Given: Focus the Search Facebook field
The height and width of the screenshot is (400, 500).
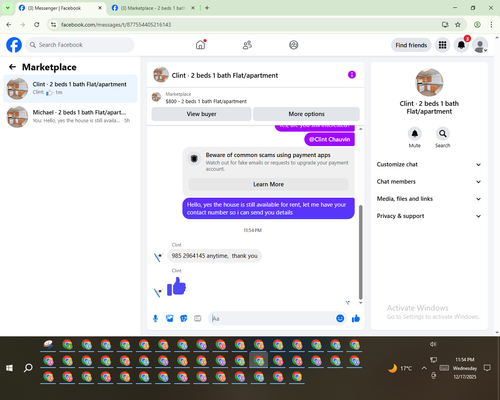Looking at the screenshot, I should [x=80, y=45].
